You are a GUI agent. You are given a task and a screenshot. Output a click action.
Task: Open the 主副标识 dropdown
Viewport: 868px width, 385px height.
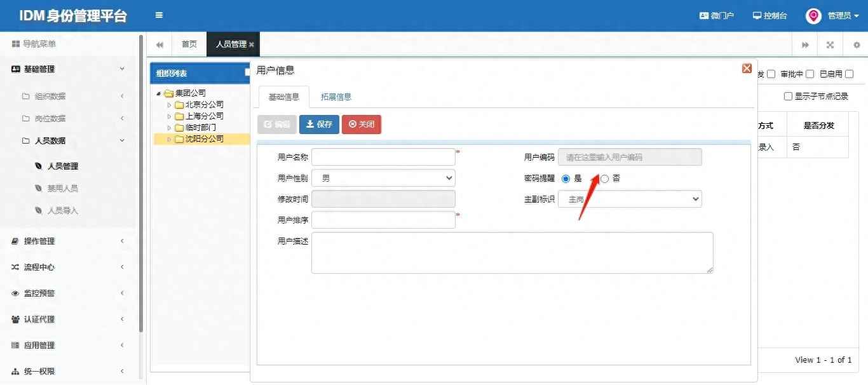click(630, 199)
